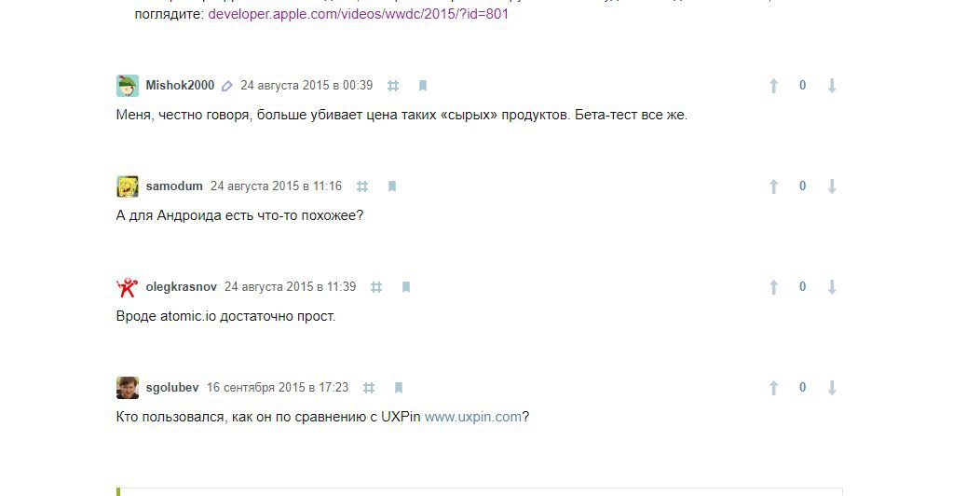The height and width of the screenshot is (496, 980).
Task: Click olegkrasnov's avatar image
Action: point(128,287)
